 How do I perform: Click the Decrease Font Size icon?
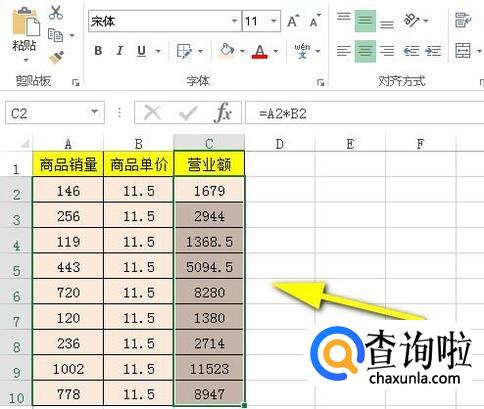(315, 21)
